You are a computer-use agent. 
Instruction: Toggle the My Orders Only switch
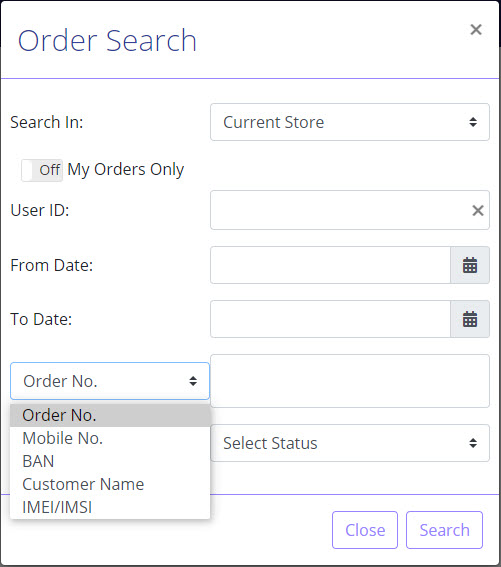(x=42, y=170)
